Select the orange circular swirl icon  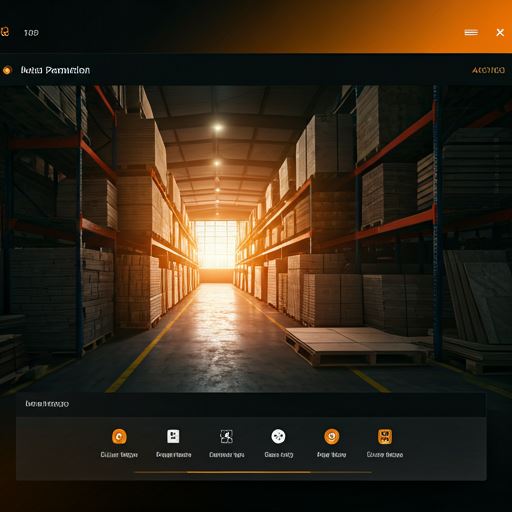332,436
